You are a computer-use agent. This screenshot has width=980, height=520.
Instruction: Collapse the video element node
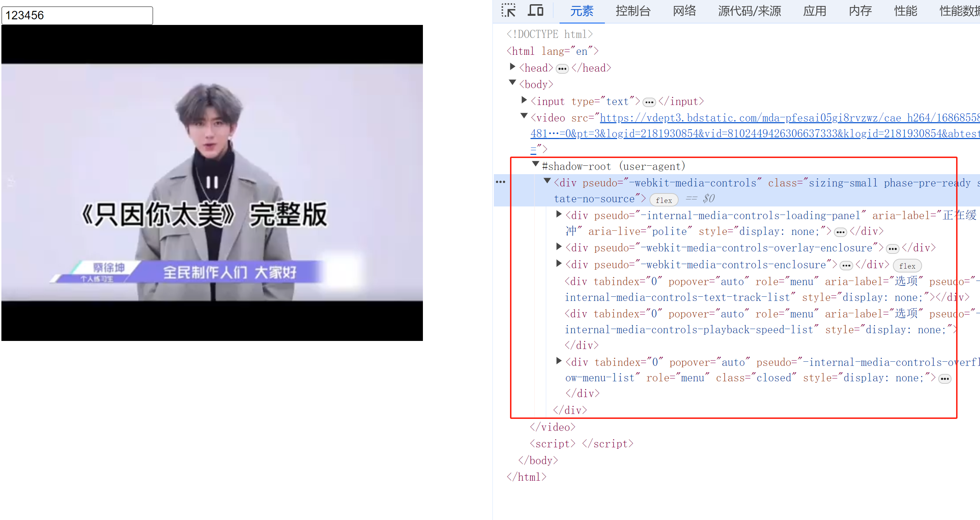click(524, 116)
